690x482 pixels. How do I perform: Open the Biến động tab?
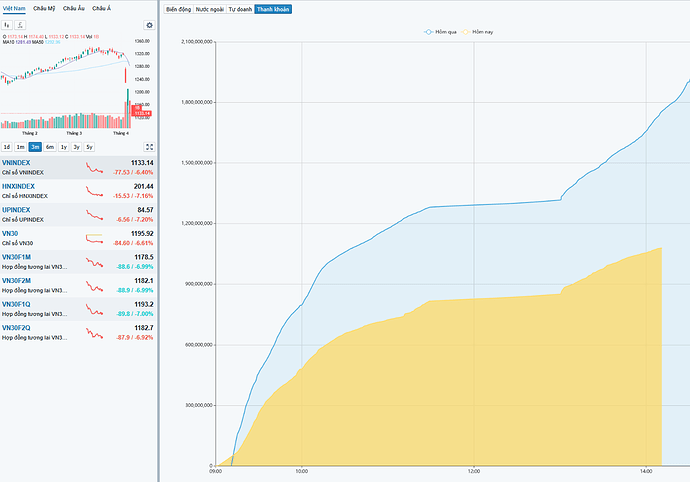click(x=177, y=7)
